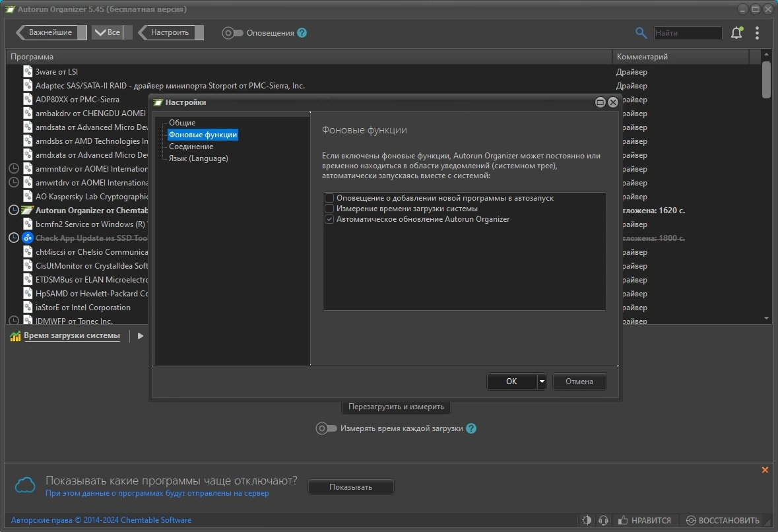Enable Оповещение о добавлении новой программы checkbox
The image size is (778, 532).
[329, 198]
